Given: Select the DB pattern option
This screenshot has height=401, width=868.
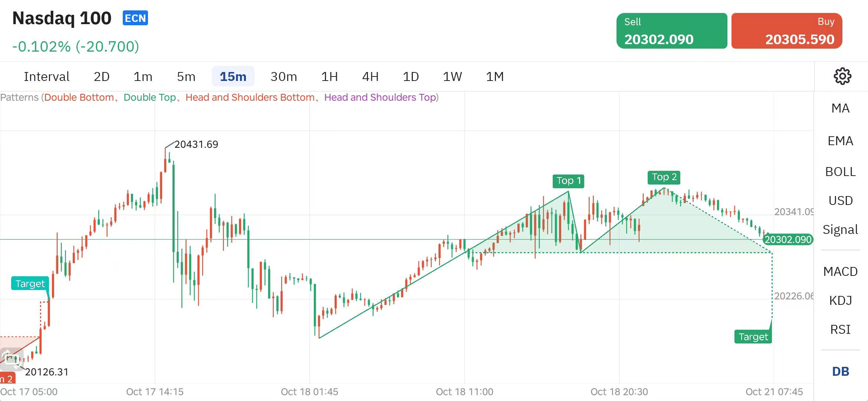Looking at the screenshot, I should [840, 371].
